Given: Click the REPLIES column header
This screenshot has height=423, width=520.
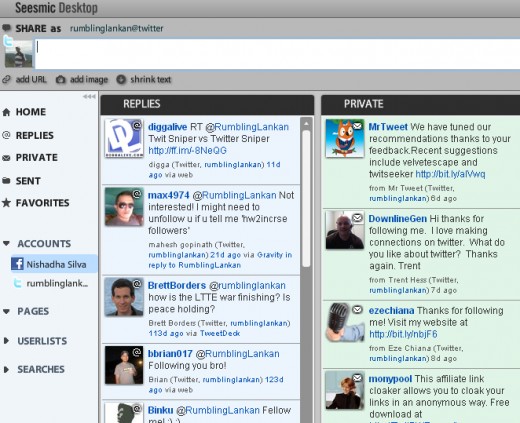Looking at the screenshot, I should [x=207, y=104].
